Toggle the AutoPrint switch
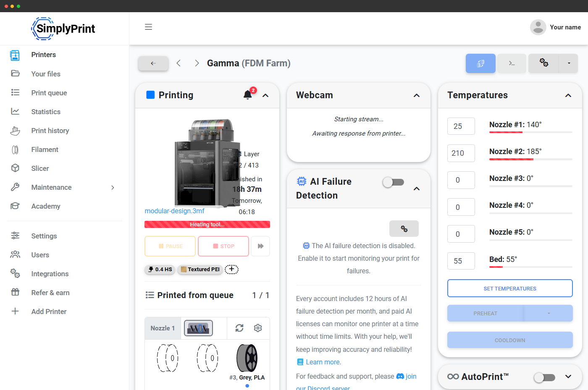 point(545,377)
